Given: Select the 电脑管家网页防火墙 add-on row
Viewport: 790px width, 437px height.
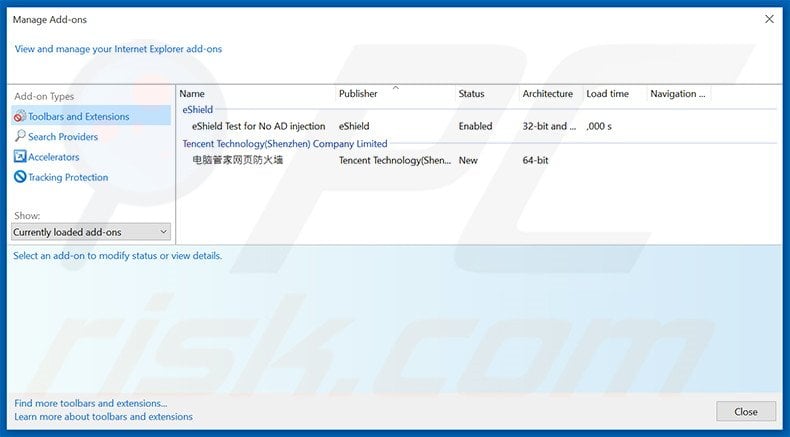Looking at the screenshot, I should [x=237, y=160].
